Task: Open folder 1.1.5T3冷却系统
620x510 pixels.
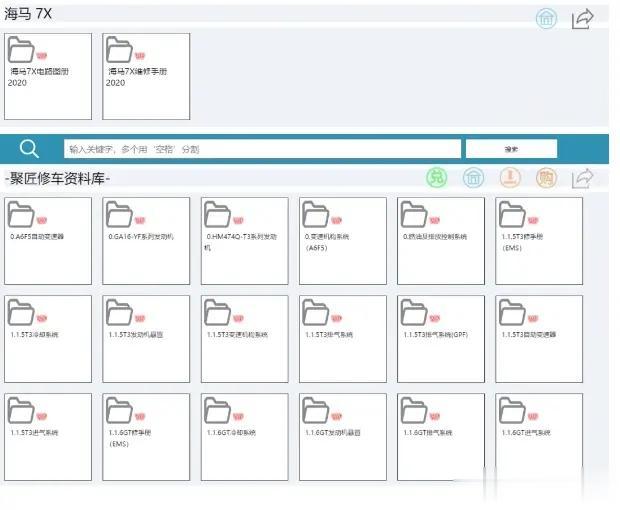Action: (48, 339)
